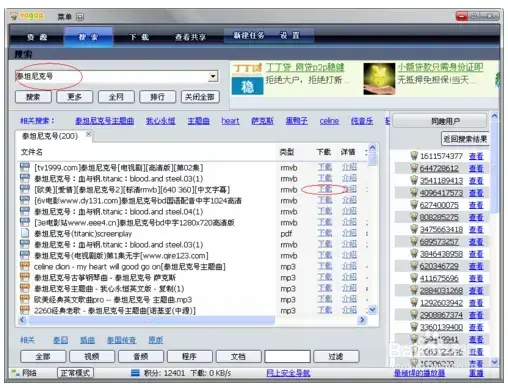Click user icon beside 627400075
This screenshot has width=508, height=388.
414,205
